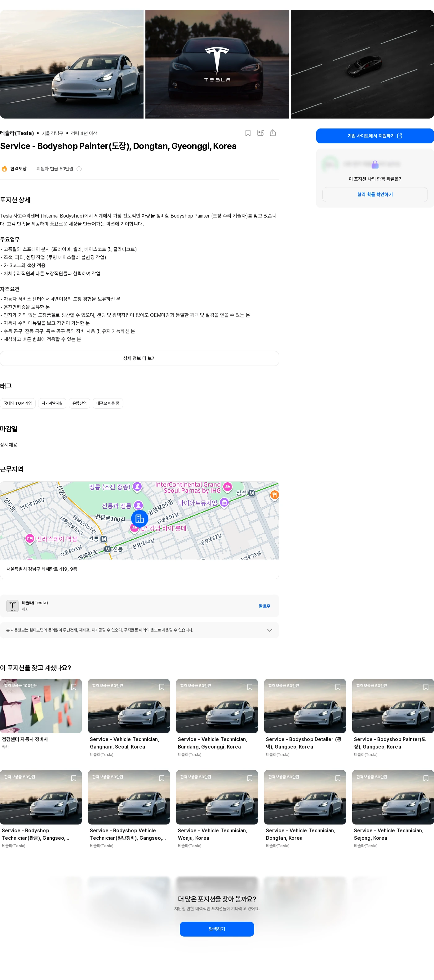Open the dark Tesla logo header photo
This screenshot has width=434, height=980.
217,64
